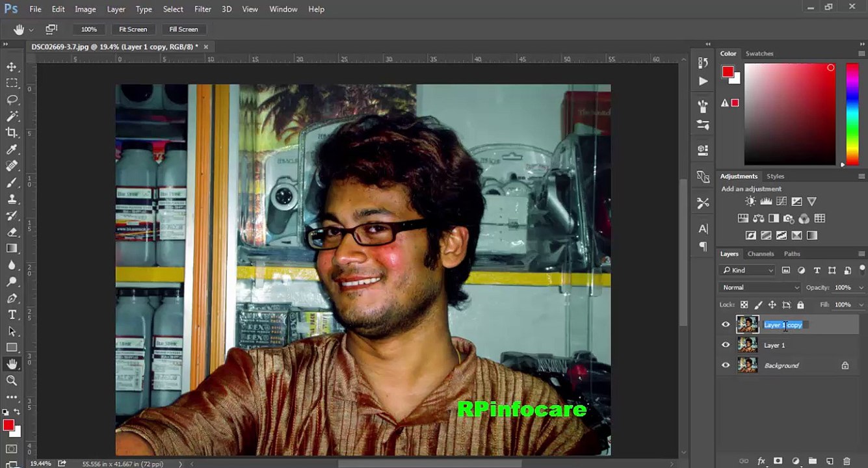Select the Gradient tool
Screen dimensions: 868x468
[x=12, y=248]
